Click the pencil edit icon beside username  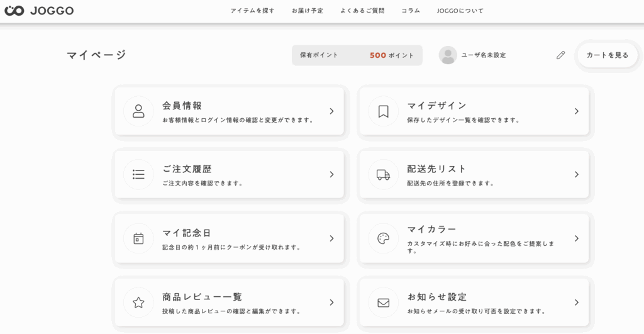point(560,55)
